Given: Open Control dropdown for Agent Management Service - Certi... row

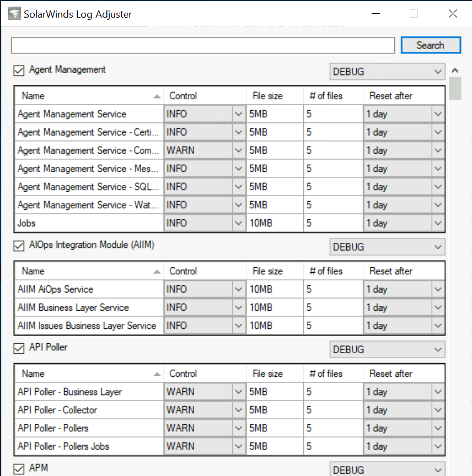Looking at the screenshot, I should tap(205, 132).
